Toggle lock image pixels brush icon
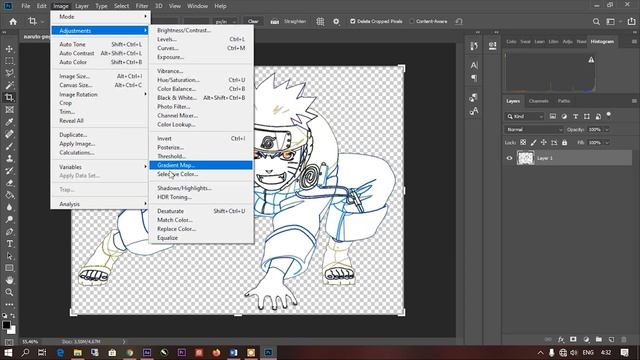Screen dimensions: 640x360 533,142
